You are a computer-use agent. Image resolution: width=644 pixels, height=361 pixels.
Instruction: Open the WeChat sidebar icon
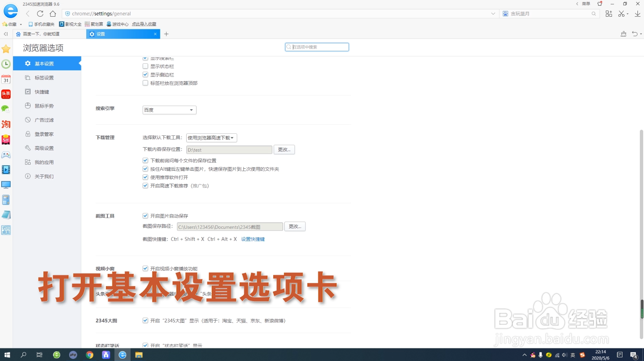tap(5, 109)
